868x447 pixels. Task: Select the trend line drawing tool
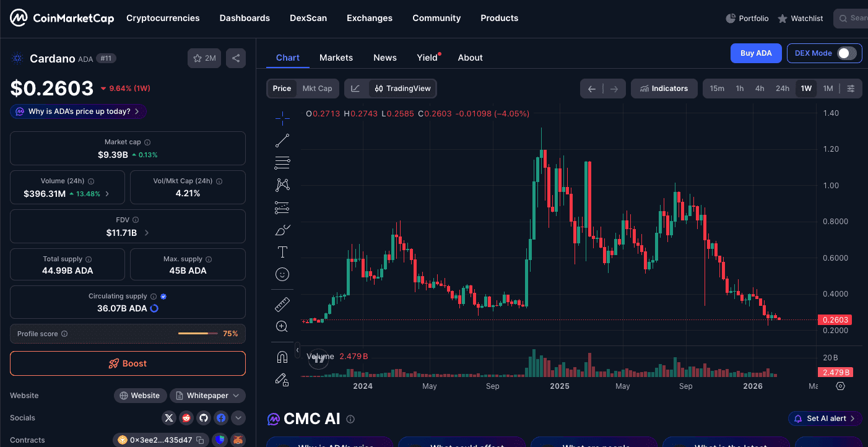coord(282,141)
